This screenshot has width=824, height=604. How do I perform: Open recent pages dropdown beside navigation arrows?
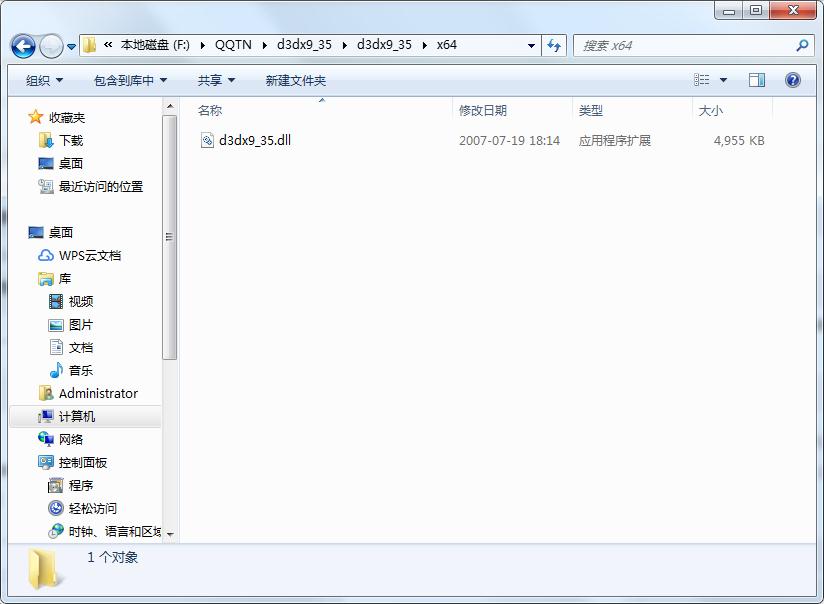click(71, 47)
